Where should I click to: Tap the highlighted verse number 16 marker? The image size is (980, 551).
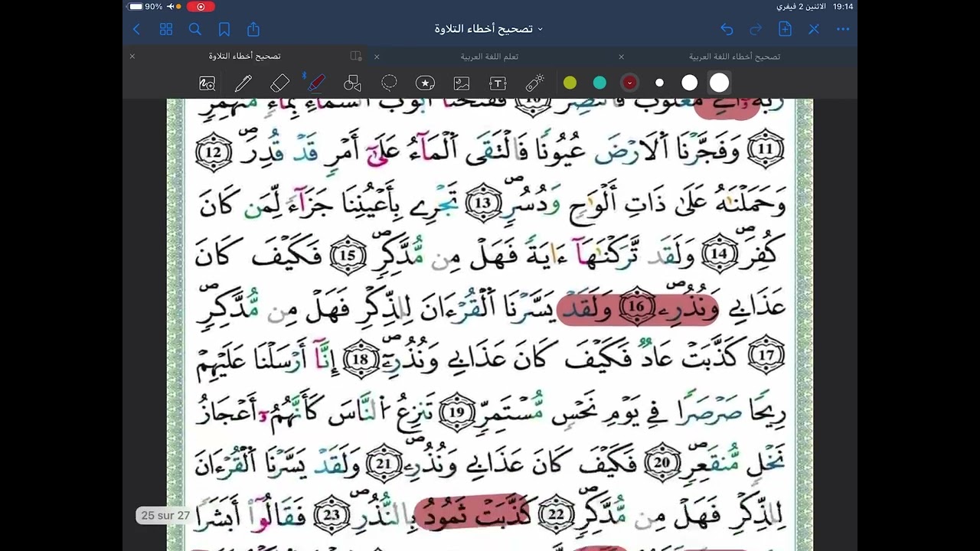point(635,307)
